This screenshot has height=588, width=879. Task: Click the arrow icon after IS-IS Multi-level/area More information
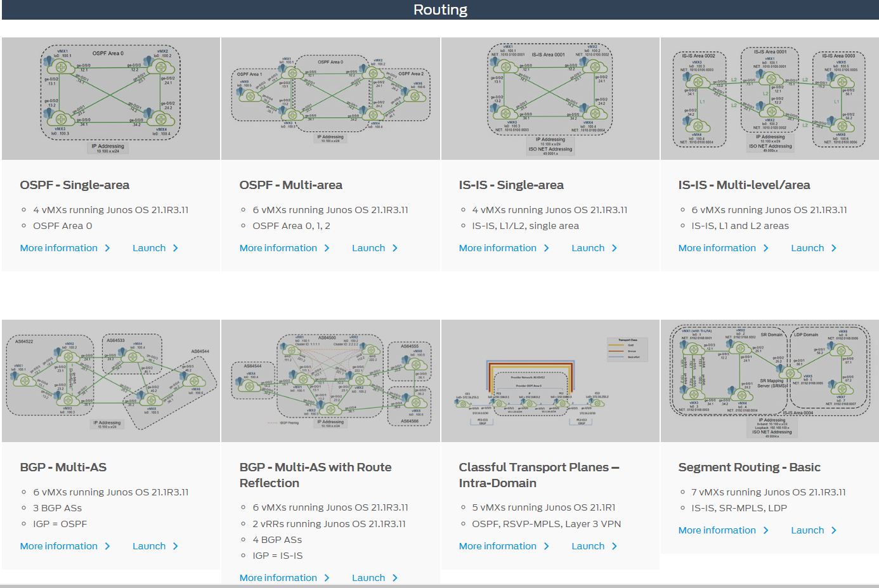pyautogui.click(x=767, y=248)
